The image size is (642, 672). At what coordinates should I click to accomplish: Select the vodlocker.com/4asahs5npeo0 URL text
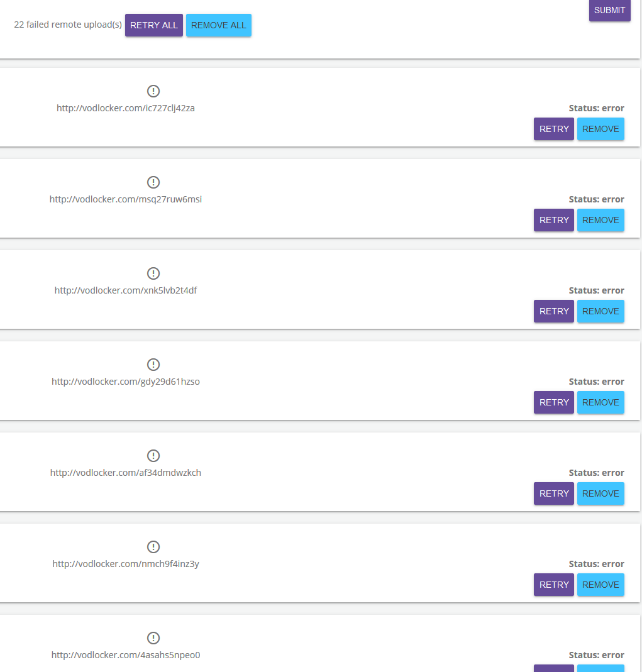(126, 655)
